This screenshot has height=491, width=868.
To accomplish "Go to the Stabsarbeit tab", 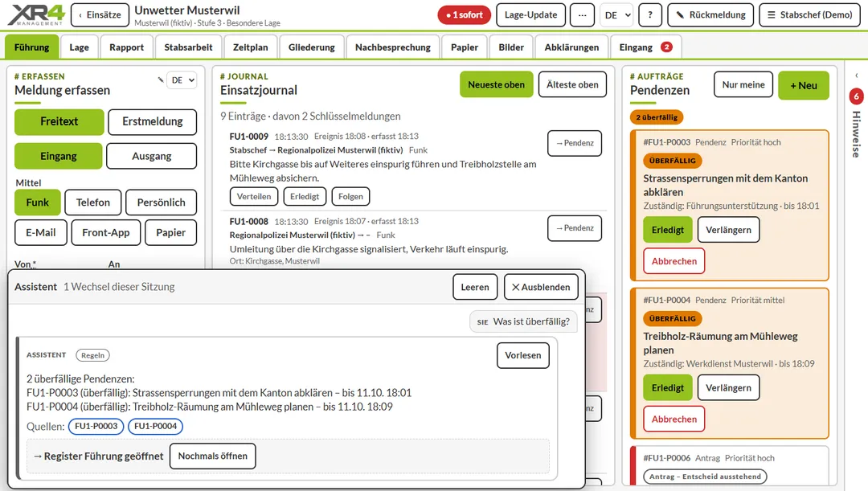I will click(188, 47).
